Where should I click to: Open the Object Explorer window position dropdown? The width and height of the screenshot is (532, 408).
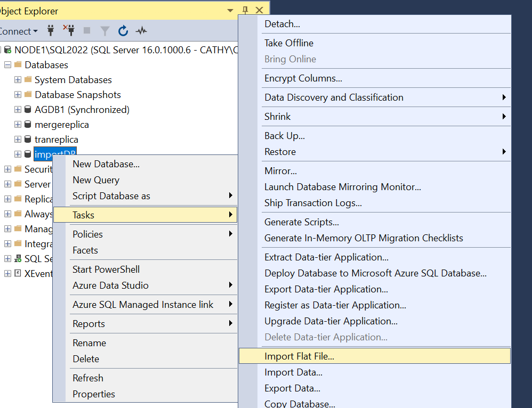(230, 10)
